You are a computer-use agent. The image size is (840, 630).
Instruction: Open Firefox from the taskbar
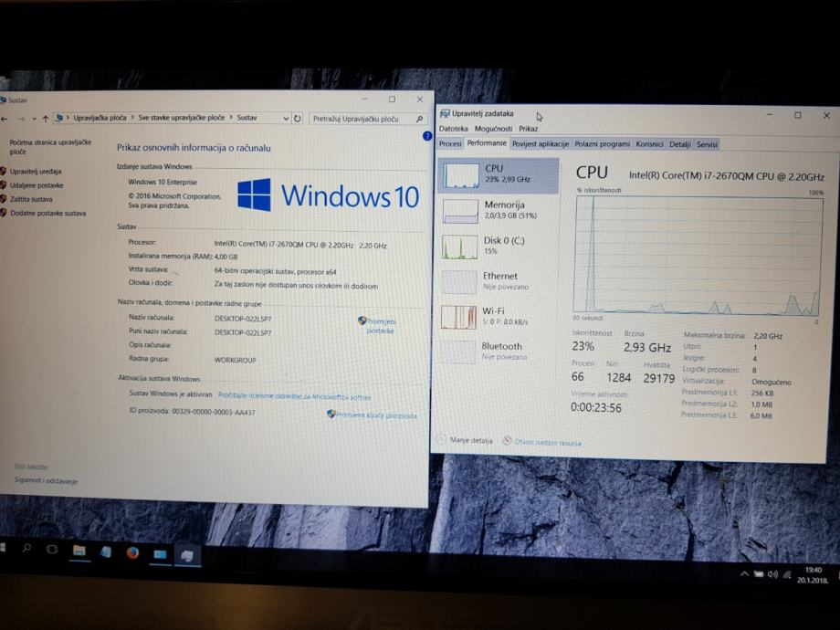click(x=133, y=552)
